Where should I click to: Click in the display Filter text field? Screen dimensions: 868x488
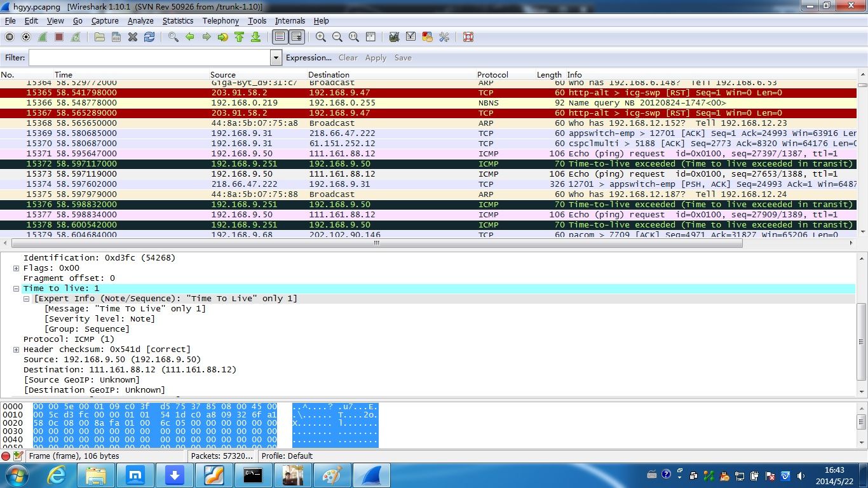coord(149,58)
